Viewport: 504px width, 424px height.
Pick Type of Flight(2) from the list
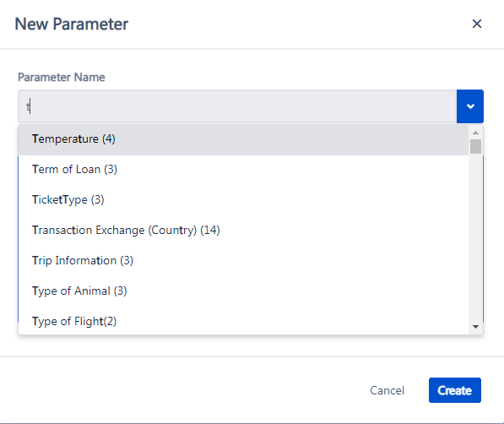tap(244, 321)
